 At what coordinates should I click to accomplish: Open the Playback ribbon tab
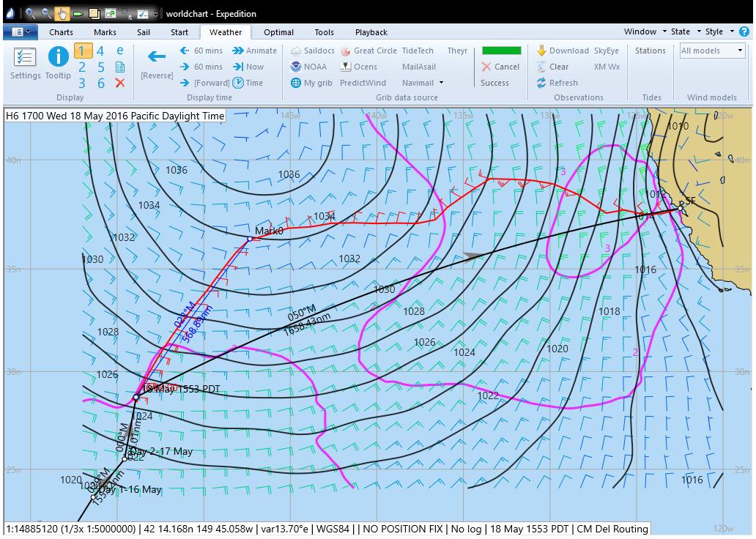click(x=371, y=32)
